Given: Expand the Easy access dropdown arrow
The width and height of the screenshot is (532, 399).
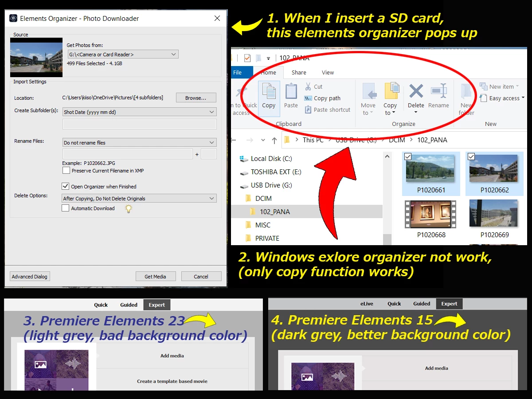Looking at the screenshot, I should tap(523, 98).
